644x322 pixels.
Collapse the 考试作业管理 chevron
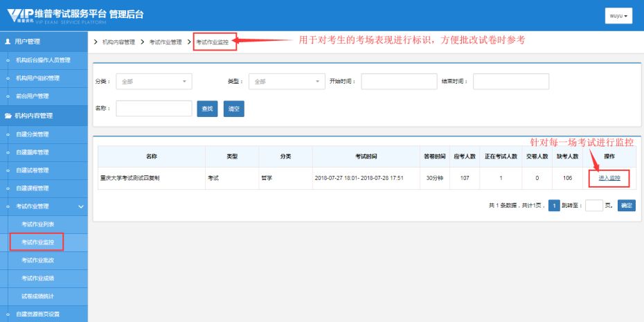tap(81, 206)
